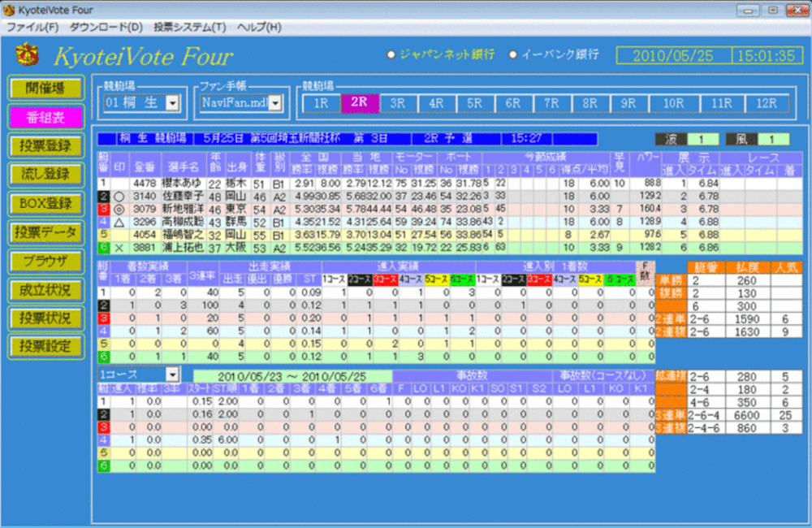
Task: Click the race start time 15:27
Action: coord(526,138)
